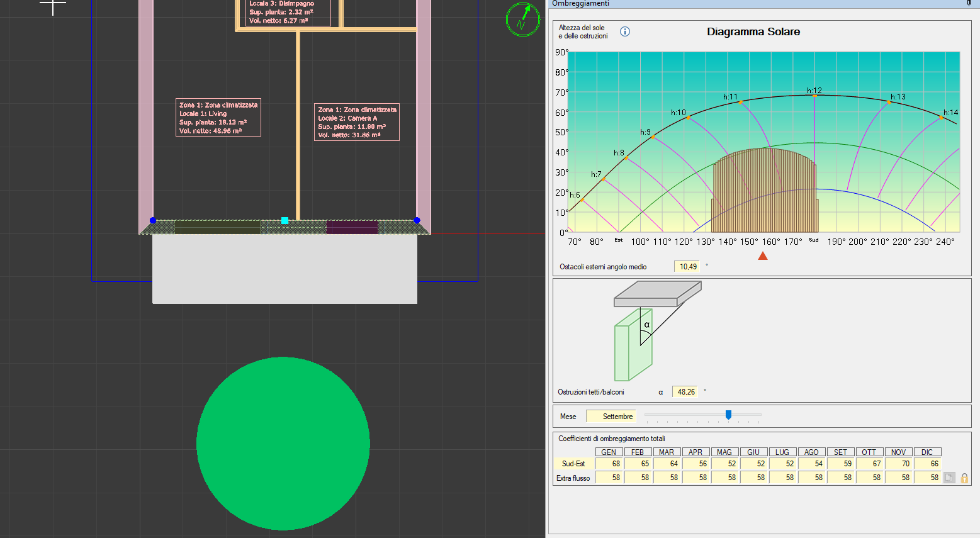This screenshot has width=980, height=538.
Task: Select the GIU column header
Action: pos(754,452)
